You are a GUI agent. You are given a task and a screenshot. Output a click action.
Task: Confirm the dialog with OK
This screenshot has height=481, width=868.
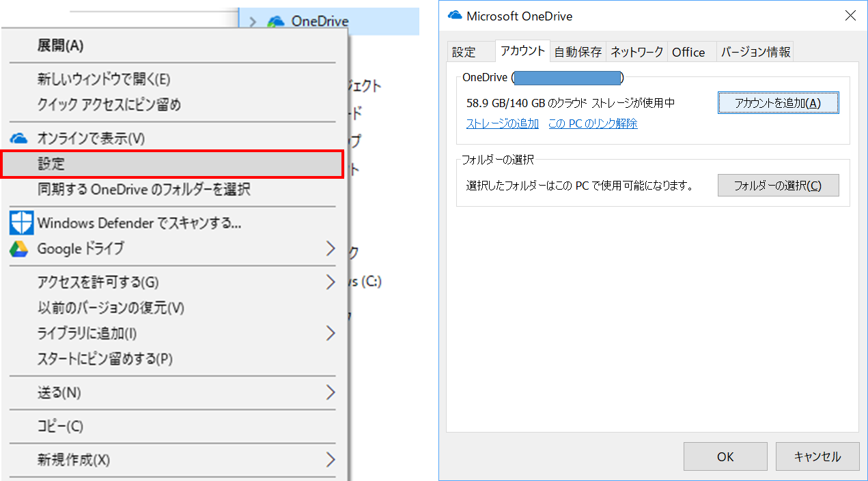click(725, 456)
